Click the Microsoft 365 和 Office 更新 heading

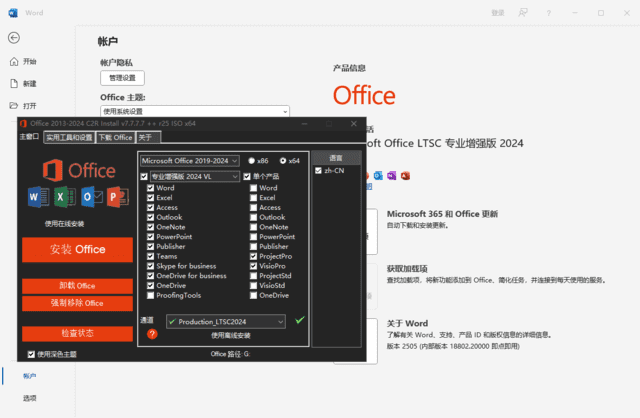[x=442, y=214]
